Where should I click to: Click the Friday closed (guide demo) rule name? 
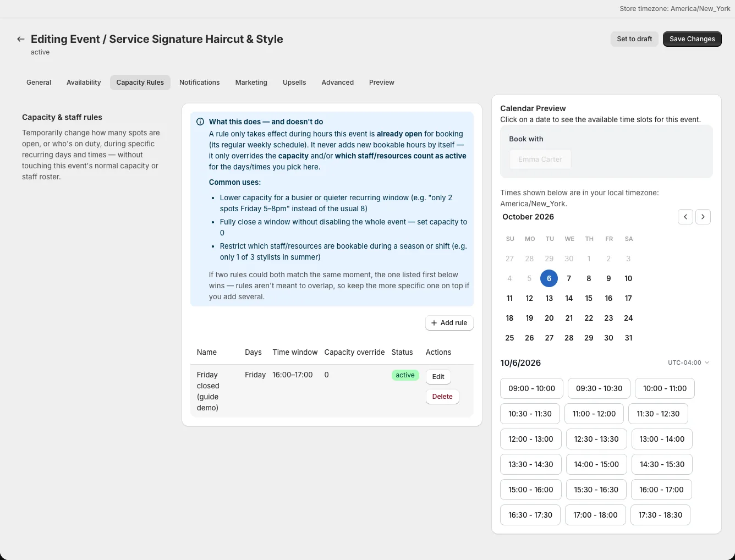click(208, 391)
